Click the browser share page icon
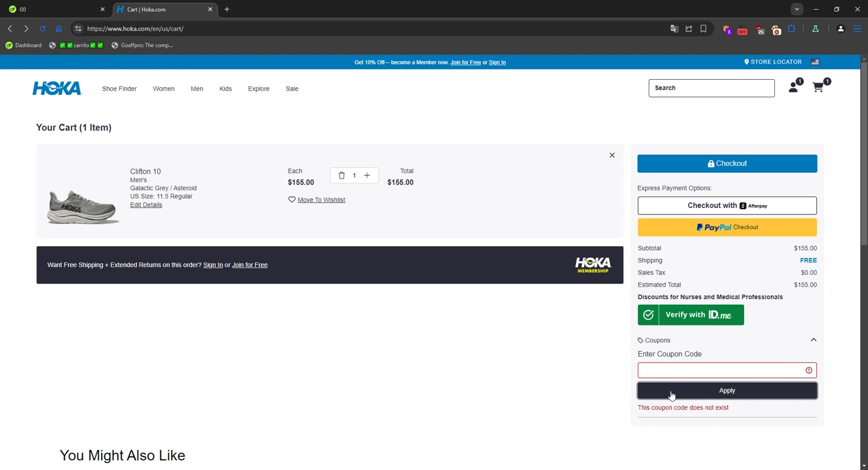The width and height of the screenshot is (868, 470). pyautogui.click(x=689, y=29)
